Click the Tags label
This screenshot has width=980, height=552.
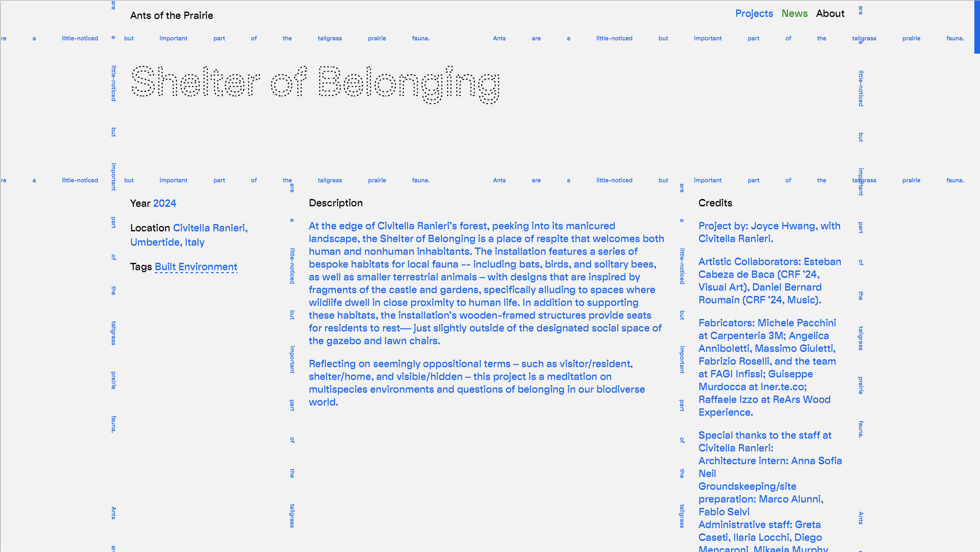(141, 267)
